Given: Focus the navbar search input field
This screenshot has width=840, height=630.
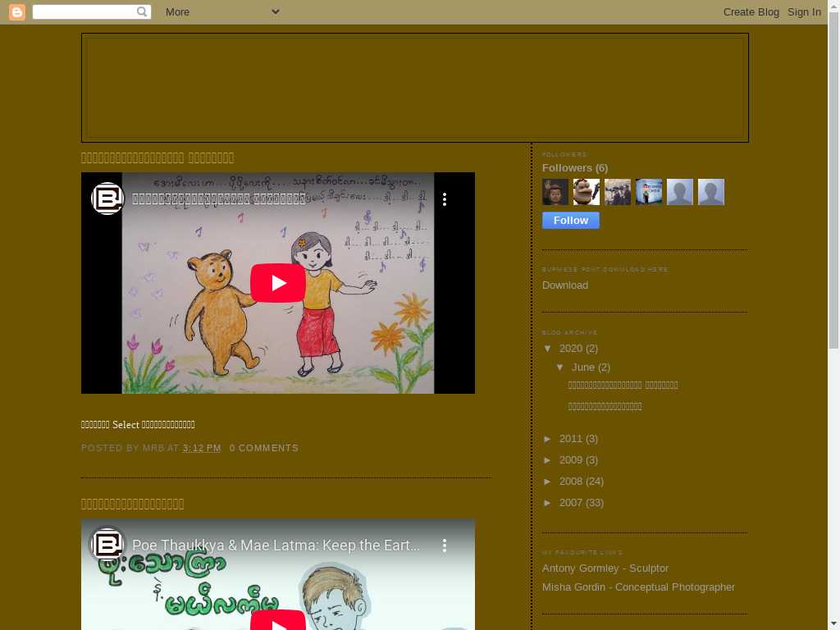Looking at the screenshot, I should [84, 11].
